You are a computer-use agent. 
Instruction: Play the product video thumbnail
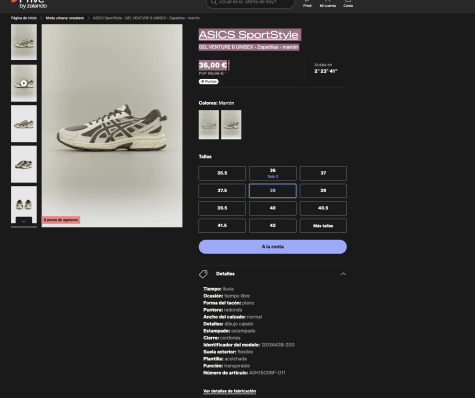(x=24, y=83)
